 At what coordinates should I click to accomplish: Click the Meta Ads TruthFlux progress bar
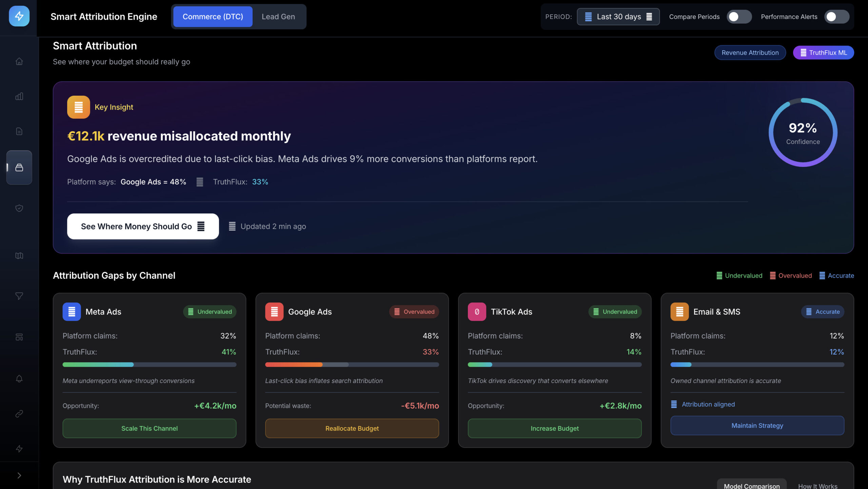(149, 364)
